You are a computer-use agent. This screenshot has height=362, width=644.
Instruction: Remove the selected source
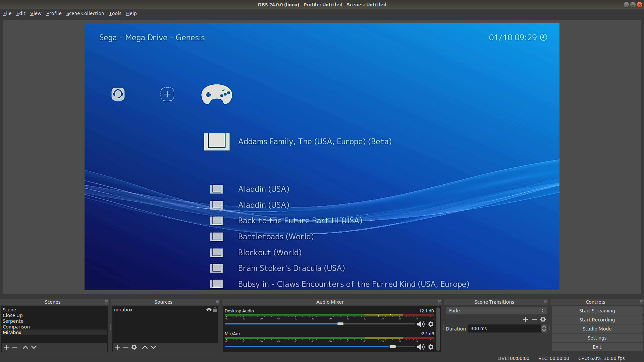126,347
